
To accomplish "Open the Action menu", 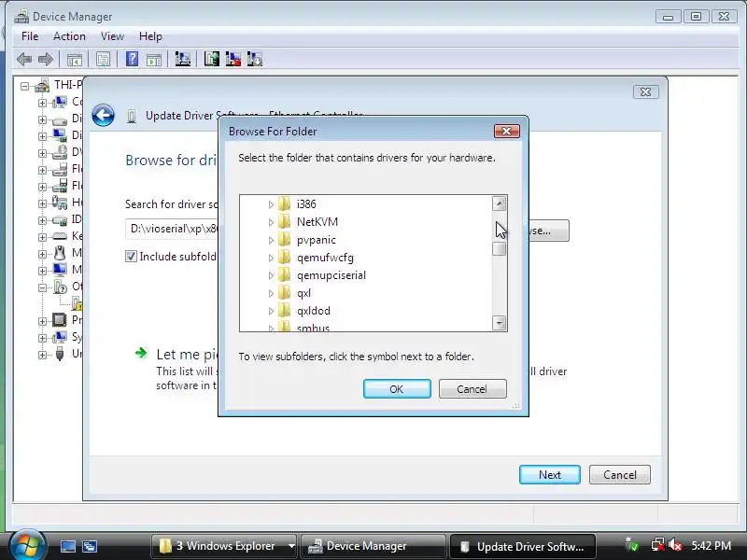I will (x=69, y=36).
